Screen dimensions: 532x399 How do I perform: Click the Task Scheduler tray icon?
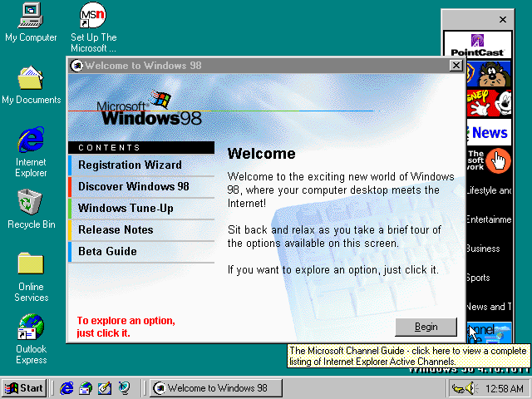coord(458,388)
